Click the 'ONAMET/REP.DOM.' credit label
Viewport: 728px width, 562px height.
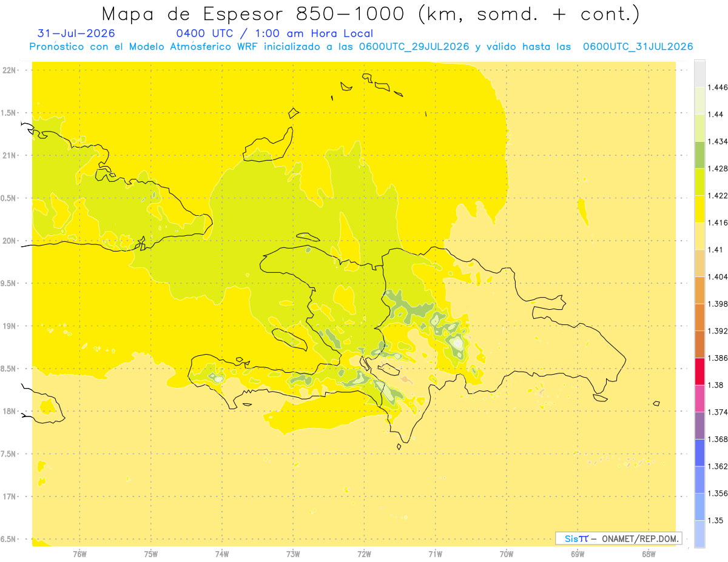(641, 538)
